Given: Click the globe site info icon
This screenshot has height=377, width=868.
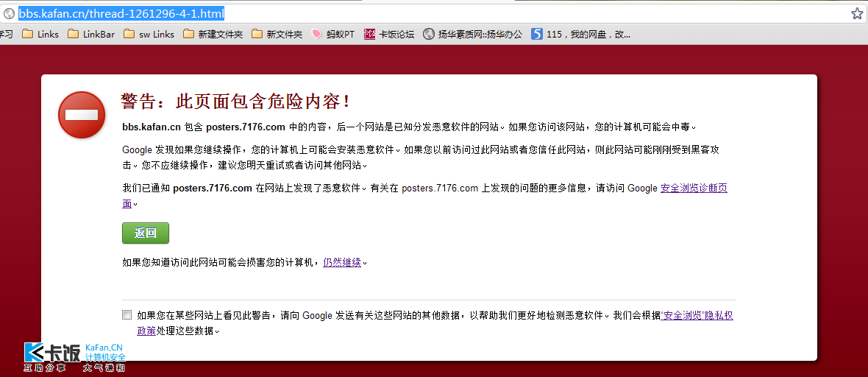Looking at the screenshot, I should (x=9, y=14).
